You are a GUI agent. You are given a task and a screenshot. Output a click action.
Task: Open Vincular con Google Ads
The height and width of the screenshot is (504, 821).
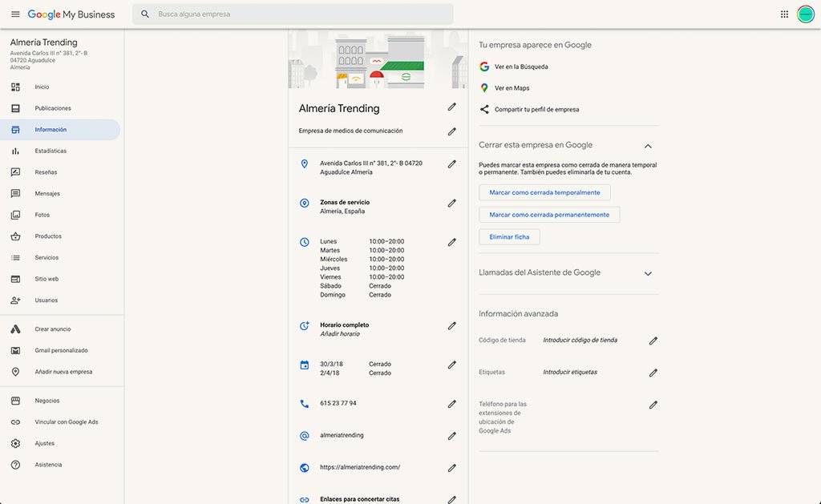[x=60, y=422]
